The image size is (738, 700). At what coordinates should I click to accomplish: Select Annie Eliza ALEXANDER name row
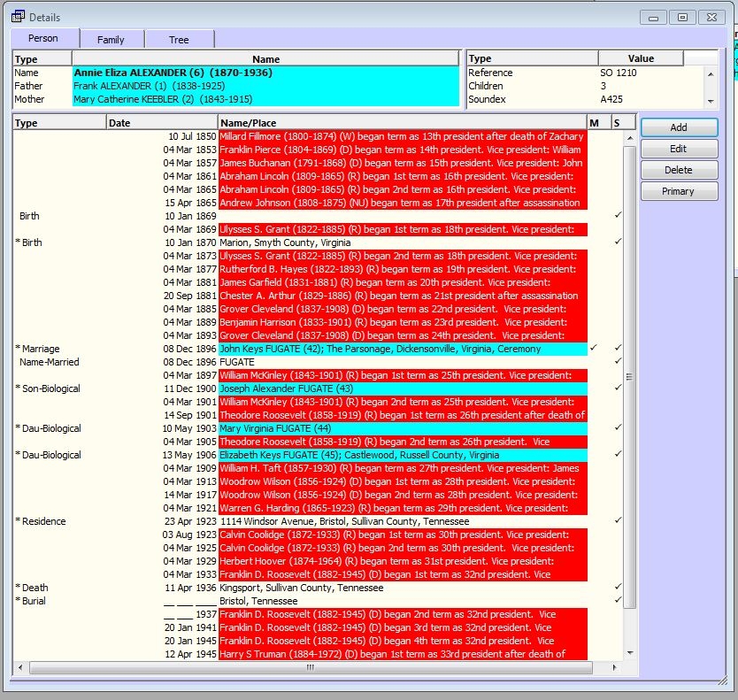pos(235,73)
